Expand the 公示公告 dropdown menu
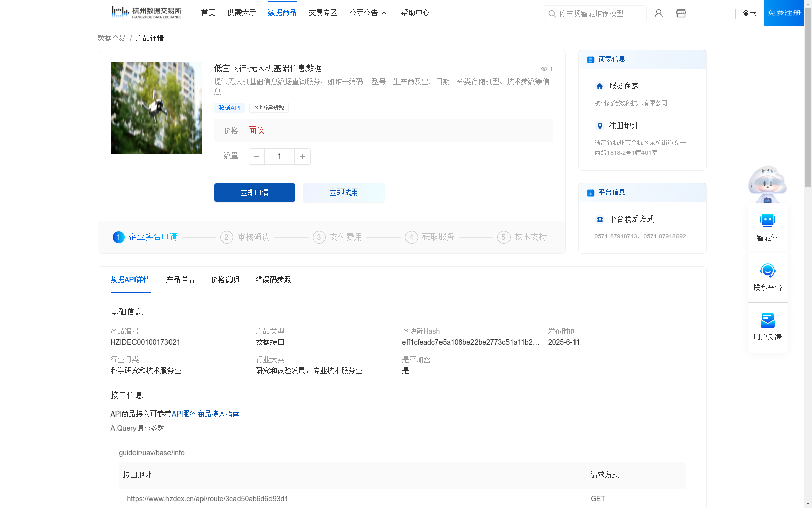This screenshot has height=508, width=812. (368, 13)
